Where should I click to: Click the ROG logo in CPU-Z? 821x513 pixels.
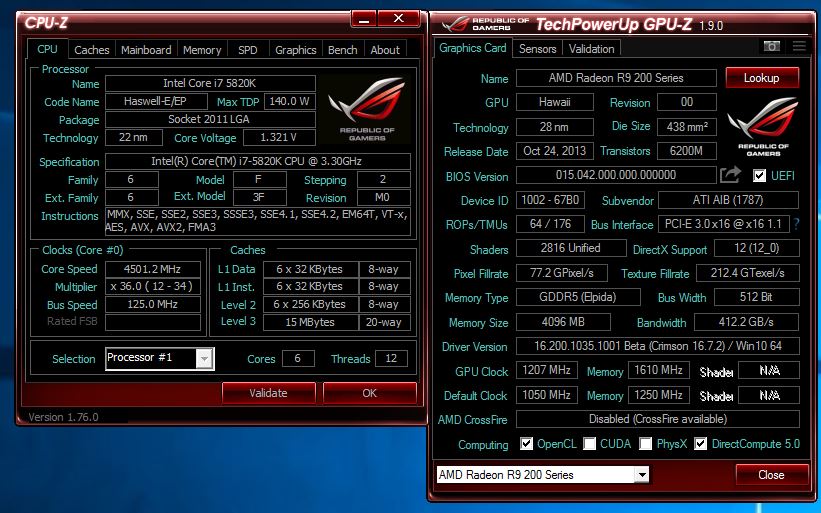point(367,109)
